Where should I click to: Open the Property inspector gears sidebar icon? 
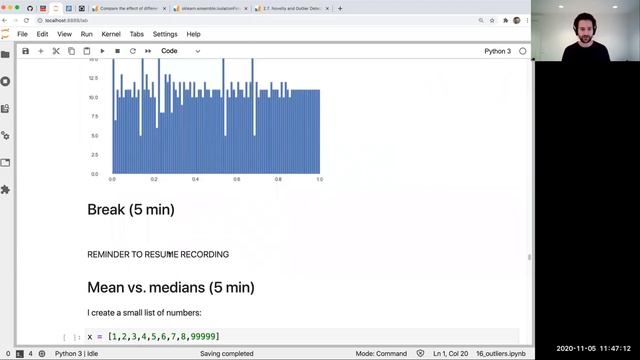click(5, 136)
